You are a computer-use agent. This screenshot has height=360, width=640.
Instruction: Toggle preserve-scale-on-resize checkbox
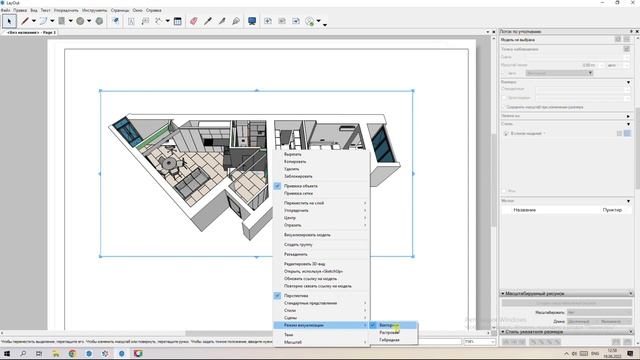504,107
